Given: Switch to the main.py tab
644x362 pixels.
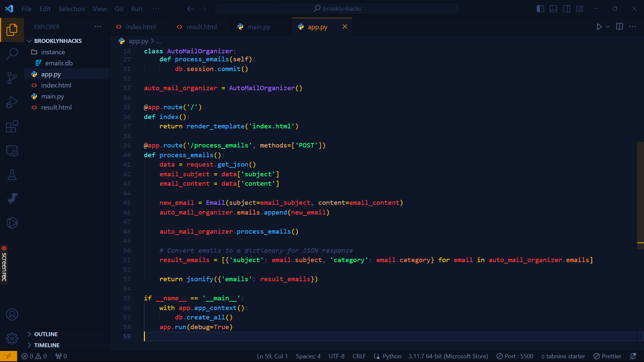Looking at the screenshot, I should point(258,27).
